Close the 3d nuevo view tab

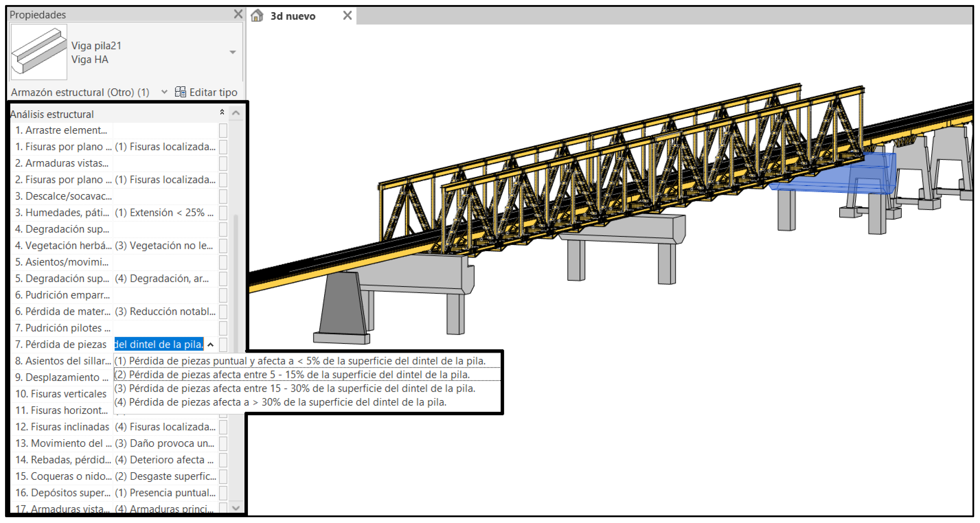(x=347, y=16)
